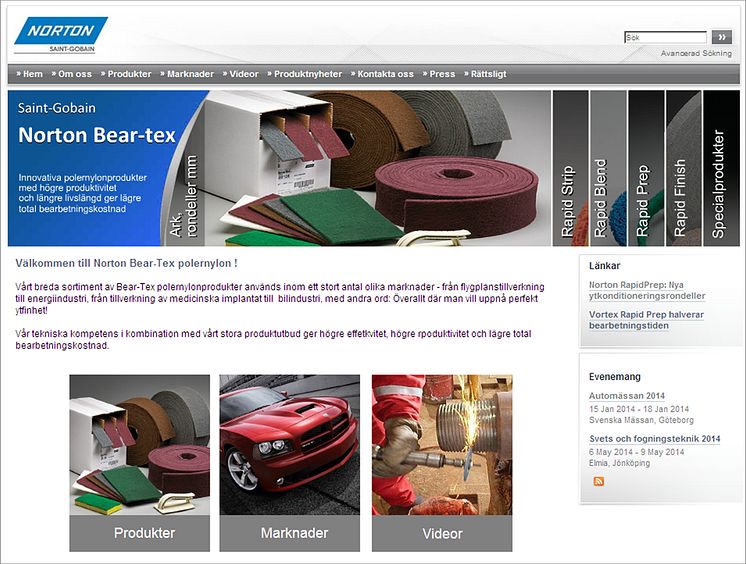The width and height of the screenshot is (746, 564).
Task: Open Svets och fogningsteknik 2014 link
Action: pyautogui.click(x=654, y=438)
